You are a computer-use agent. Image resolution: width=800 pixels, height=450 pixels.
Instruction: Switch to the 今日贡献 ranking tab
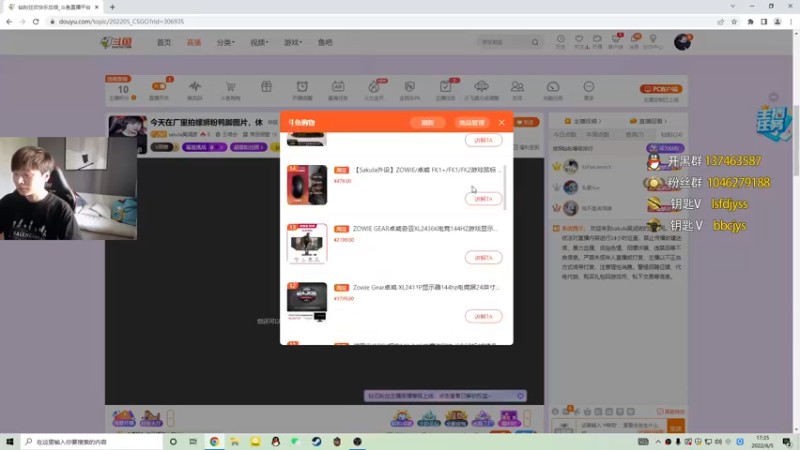tap(564, 135)
